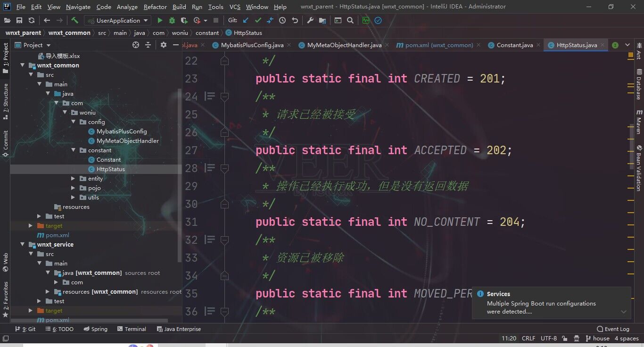The height and width of the screenshot is (347, 644).
Task: Fold the comment at line 36
Action: tap(225, 311)
